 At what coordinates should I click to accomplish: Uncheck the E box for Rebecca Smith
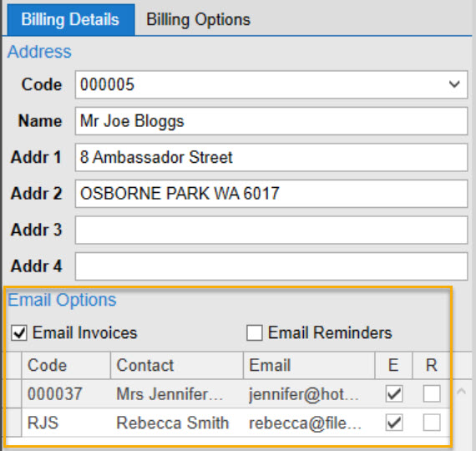394,423
